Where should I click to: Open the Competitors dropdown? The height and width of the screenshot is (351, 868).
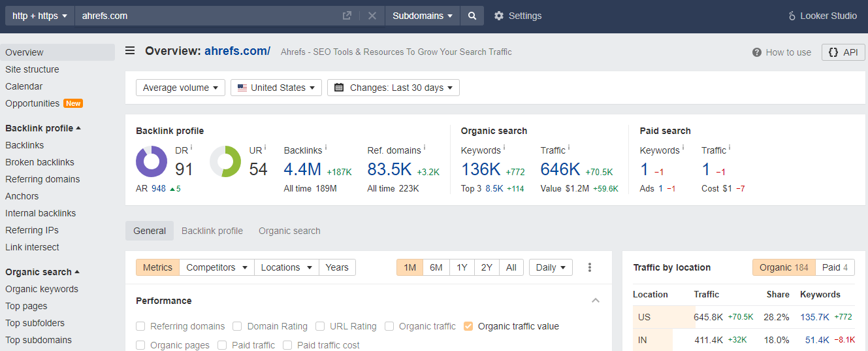[x=217, y=267]
